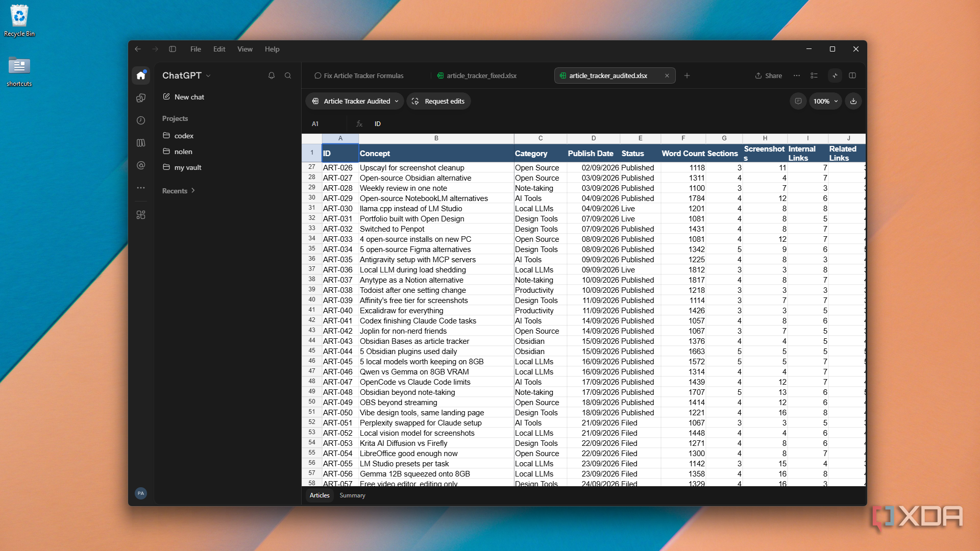Click the Home icon in the sidebar
The image size is (980, 551).
pyautogui.click(x=141, y=76)
